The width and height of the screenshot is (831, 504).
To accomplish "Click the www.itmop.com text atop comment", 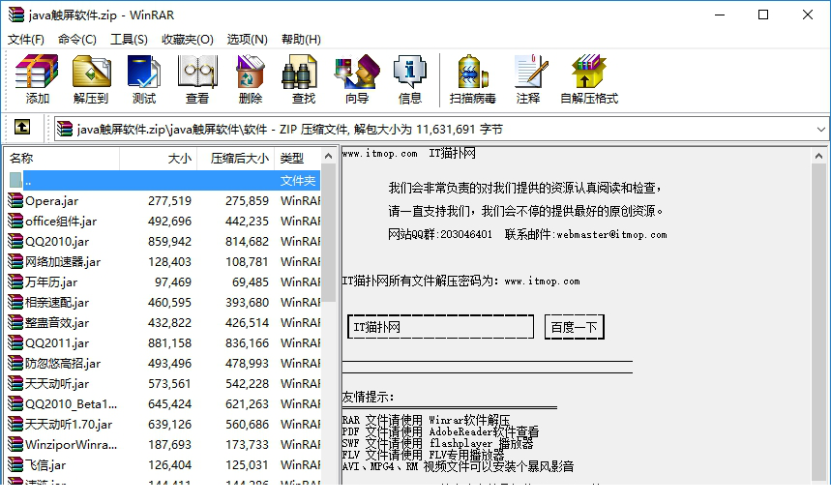I will (x=379, y=154).
